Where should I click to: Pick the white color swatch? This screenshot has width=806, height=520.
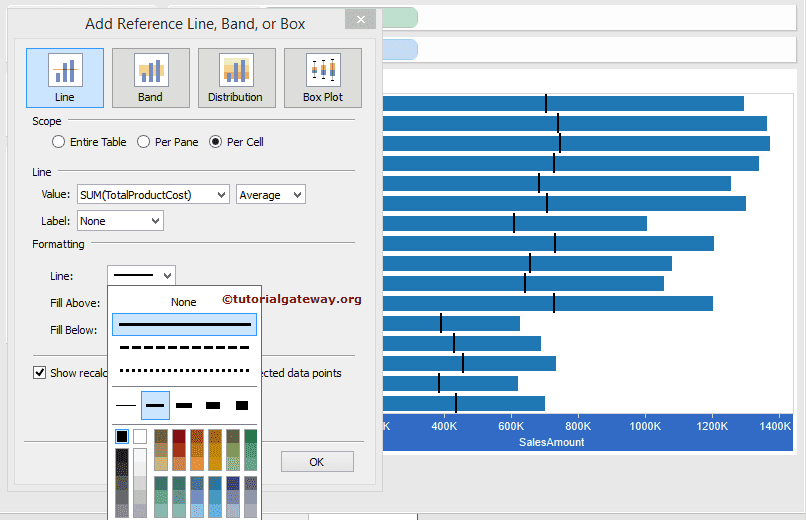(140, 436)
